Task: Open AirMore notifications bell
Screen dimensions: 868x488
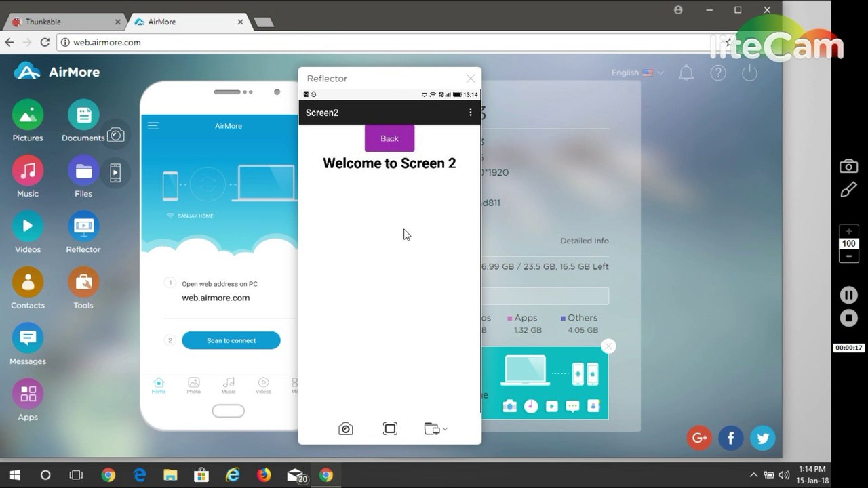Action: pyautogui.click(x=686, y=73)
